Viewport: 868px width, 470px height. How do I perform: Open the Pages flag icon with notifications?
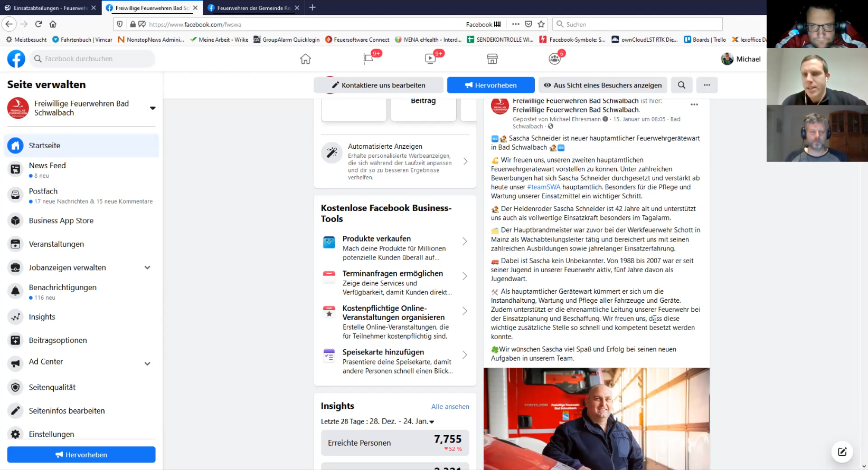[x=369, y=59]
